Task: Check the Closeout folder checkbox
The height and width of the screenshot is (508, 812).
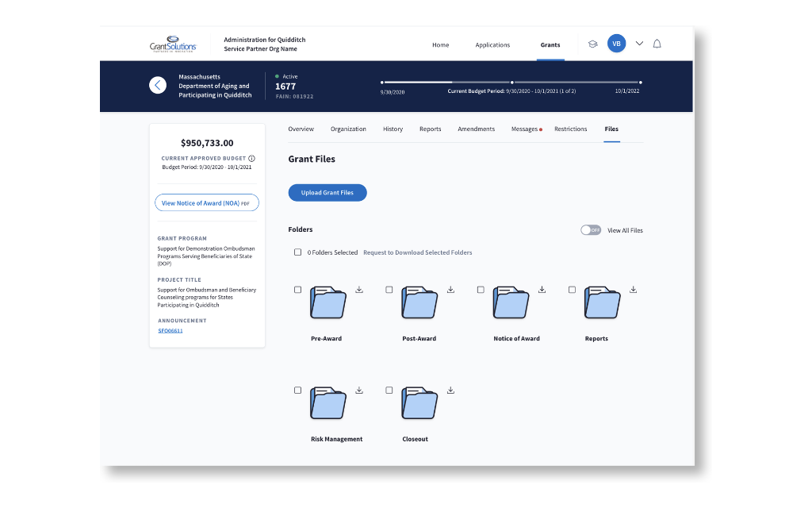Action: pyautogui.click(x=389, y=391)
